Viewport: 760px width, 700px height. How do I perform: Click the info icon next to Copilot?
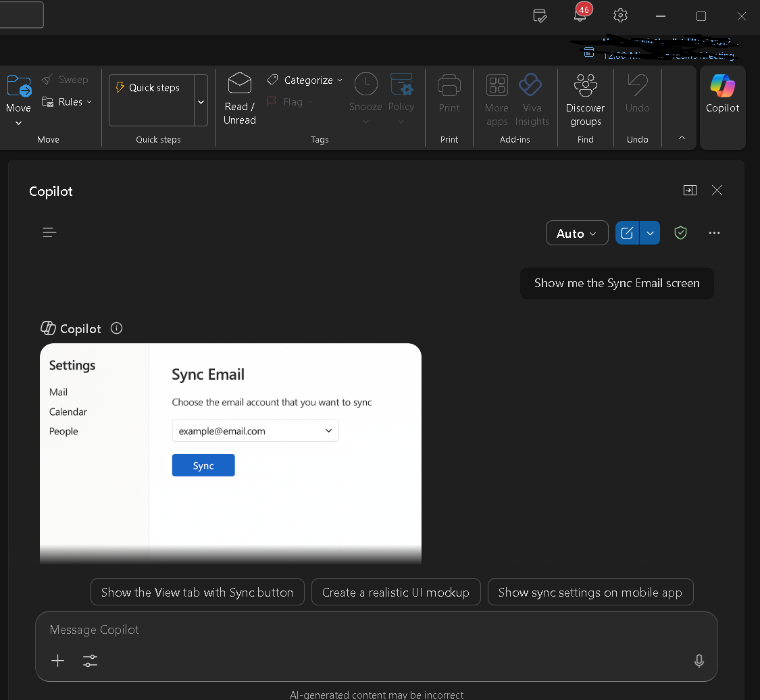tap(116, 328)
